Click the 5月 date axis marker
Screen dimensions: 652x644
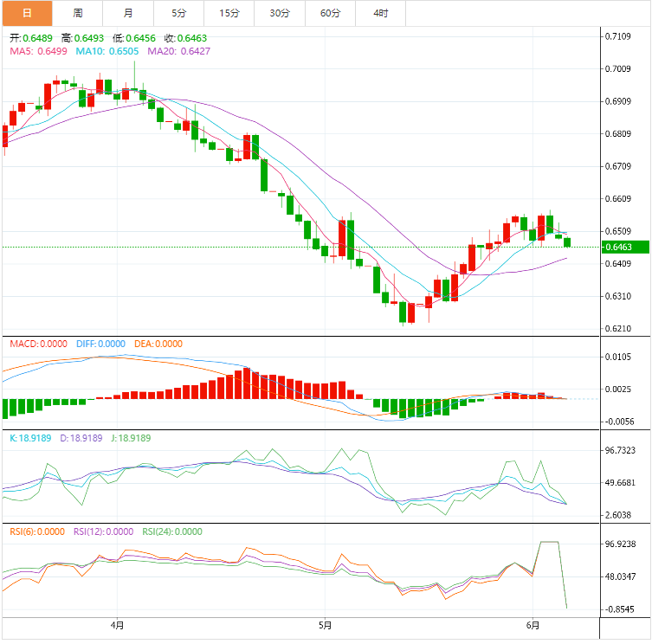click(x=326, y=625)
